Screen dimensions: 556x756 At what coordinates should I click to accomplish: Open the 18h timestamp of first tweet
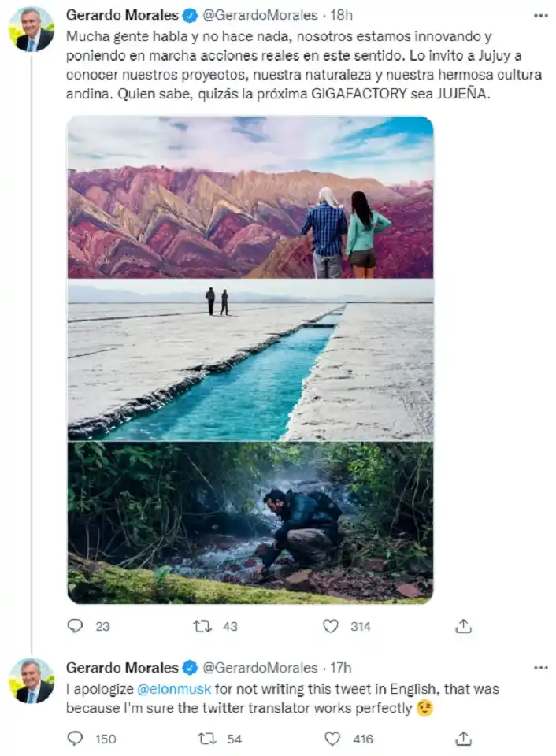click(x=343, y=16)
